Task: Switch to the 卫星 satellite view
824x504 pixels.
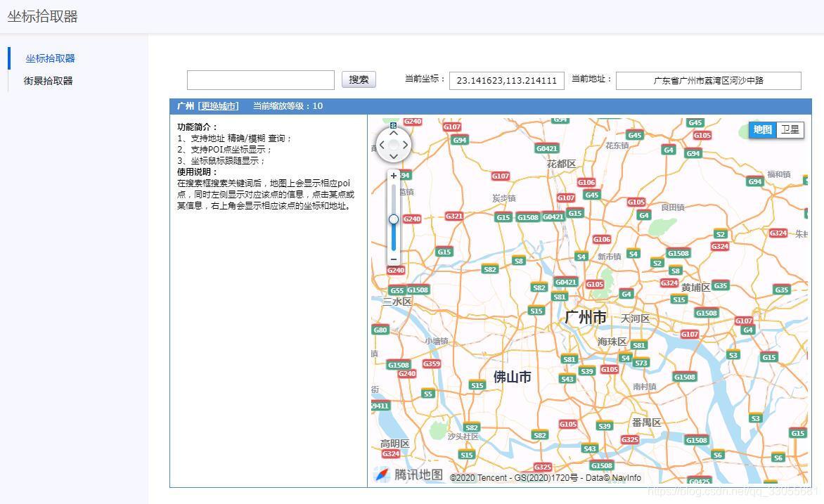Action: [790, 129]
